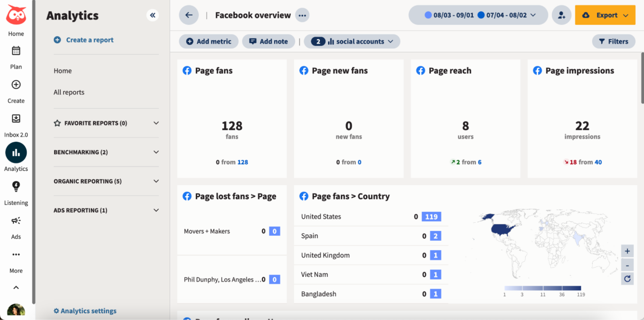Open Filters button

click(x=613, y=41)
